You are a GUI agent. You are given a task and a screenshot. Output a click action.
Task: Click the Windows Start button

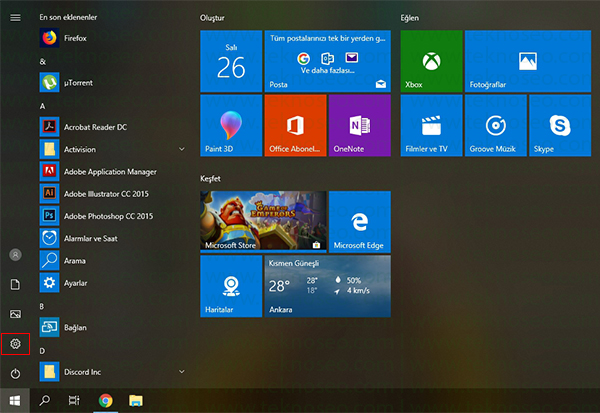tap(15, 401)
